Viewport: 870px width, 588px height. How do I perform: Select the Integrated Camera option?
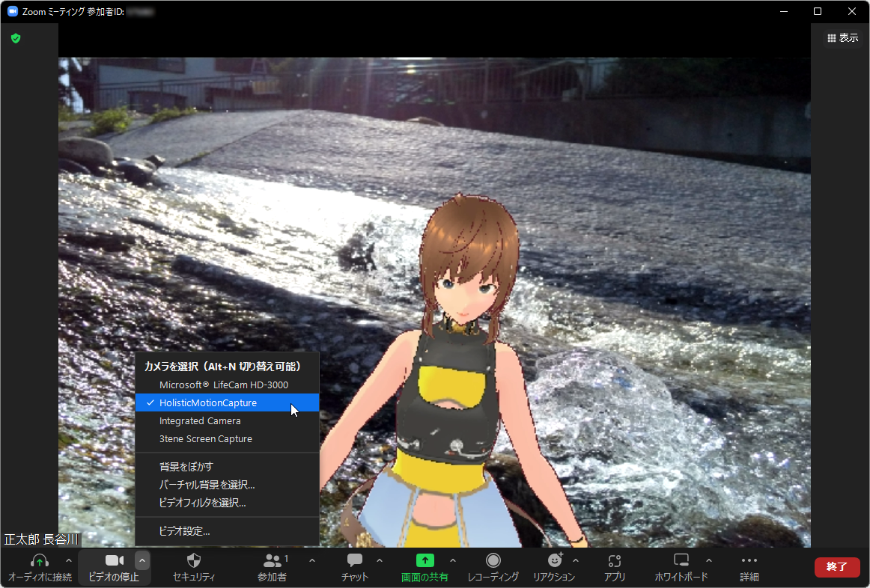(199, 420)
